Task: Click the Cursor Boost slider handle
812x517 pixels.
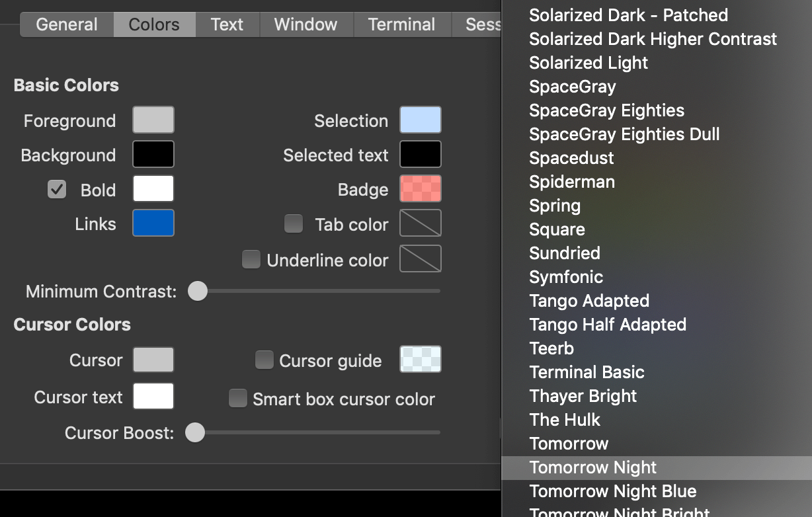Action: (195, 432)
